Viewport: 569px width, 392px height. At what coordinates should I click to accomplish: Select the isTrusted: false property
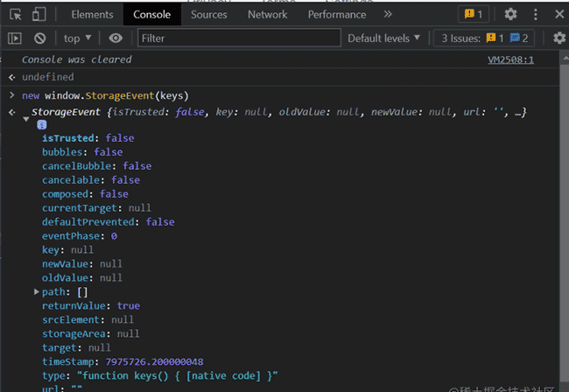(88, 138)
